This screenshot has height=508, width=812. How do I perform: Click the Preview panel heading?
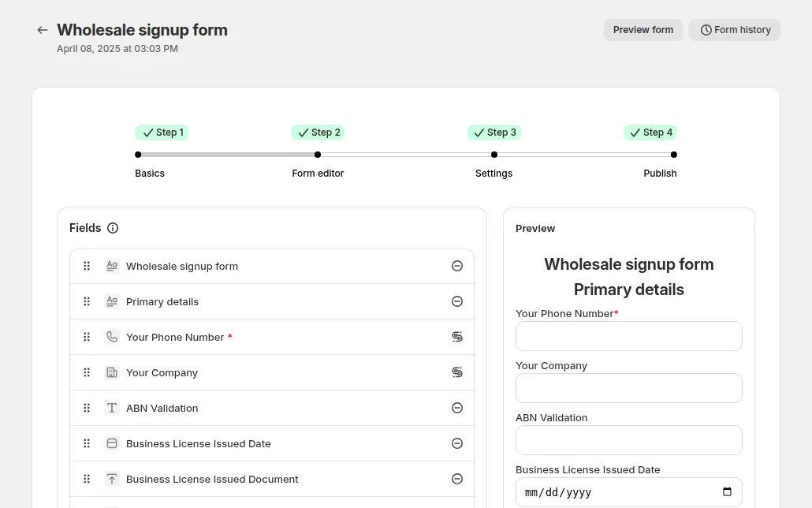coord(535,229)
